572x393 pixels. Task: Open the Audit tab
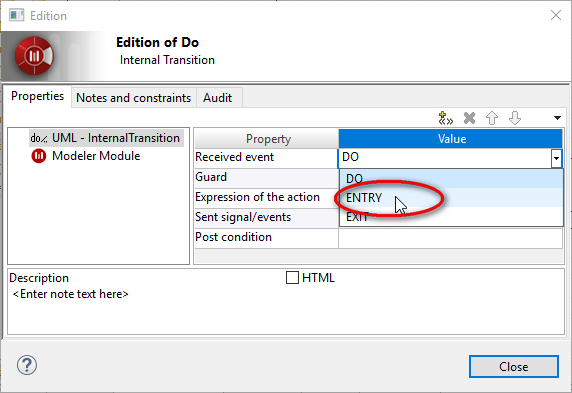[x=218, y=98]
